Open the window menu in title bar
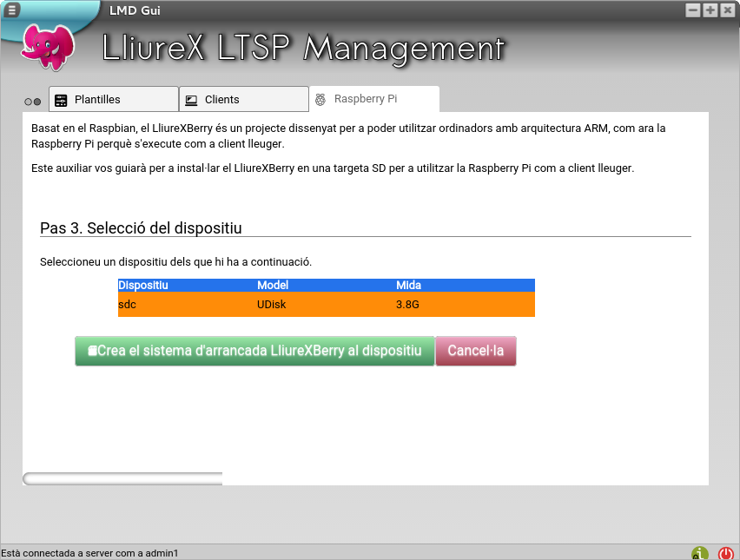The width and height of the screenshot is (740, 560). pyautogui.click(x=12, y=10)
